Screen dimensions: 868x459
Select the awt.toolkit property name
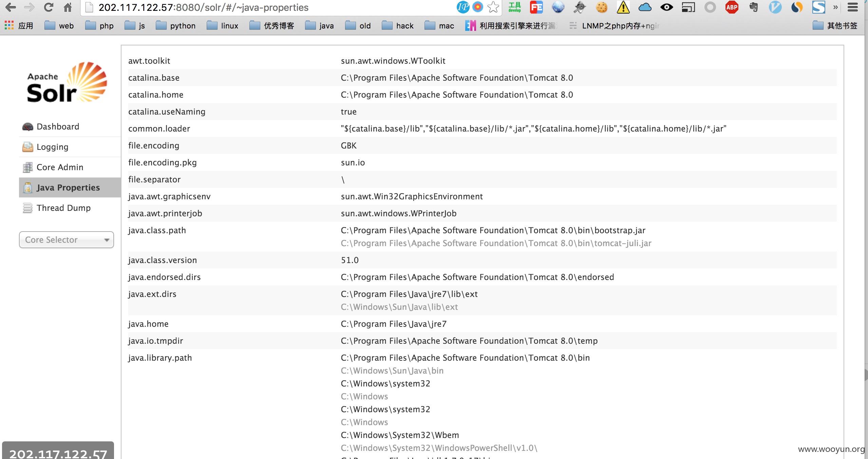click(x=149, y=61)
